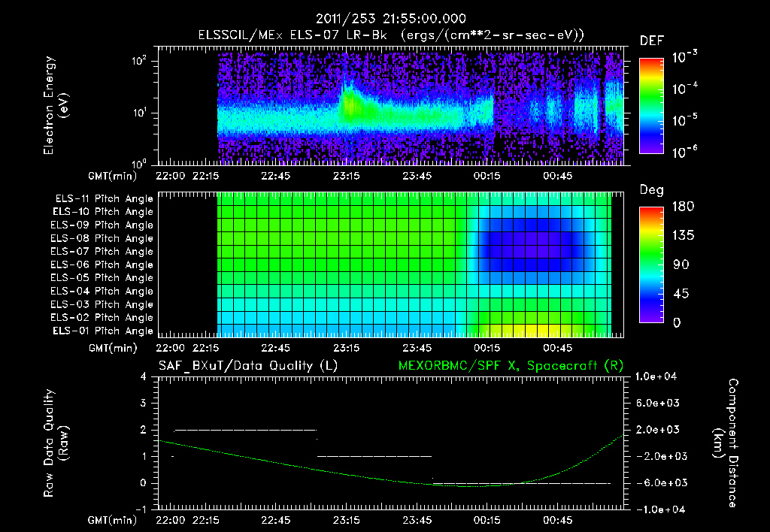Click the bright electron burst in the spectrogram
This screenshot has width=770, height=532.
pyautogui.click(x=349, y=103)
